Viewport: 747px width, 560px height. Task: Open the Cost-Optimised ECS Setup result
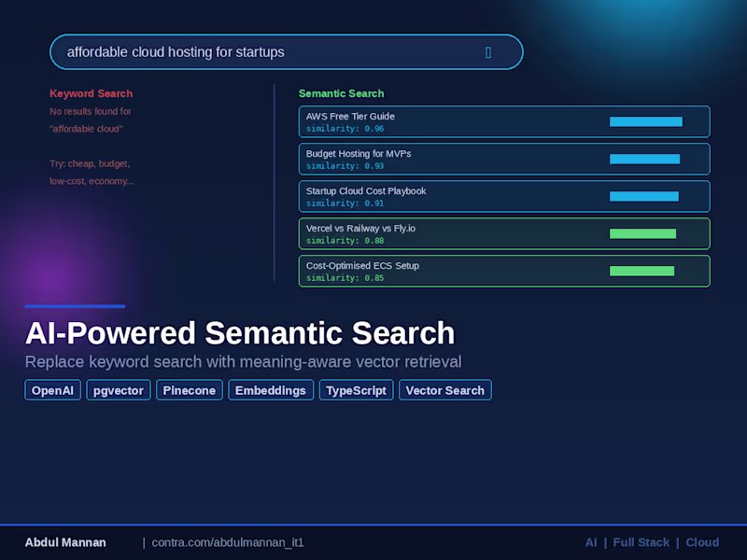coord(504,271)
